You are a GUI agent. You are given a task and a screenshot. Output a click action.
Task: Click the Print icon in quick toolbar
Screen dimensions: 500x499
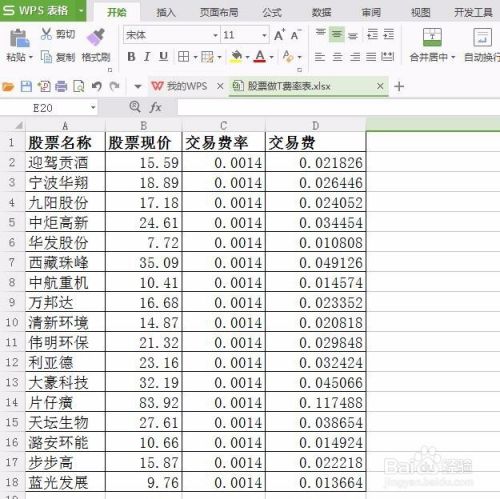click(61, 87)
